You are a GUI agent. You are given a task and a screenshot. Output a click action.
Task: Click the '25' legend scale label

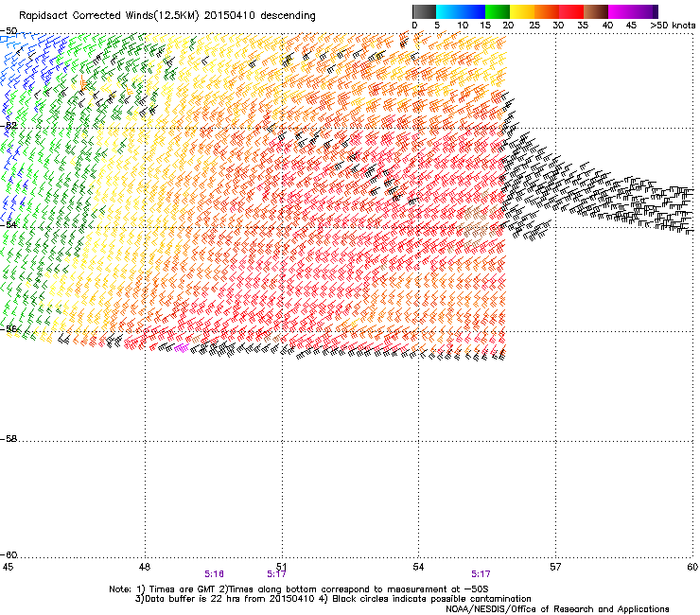pyautogui.click(x=534, y=26)
